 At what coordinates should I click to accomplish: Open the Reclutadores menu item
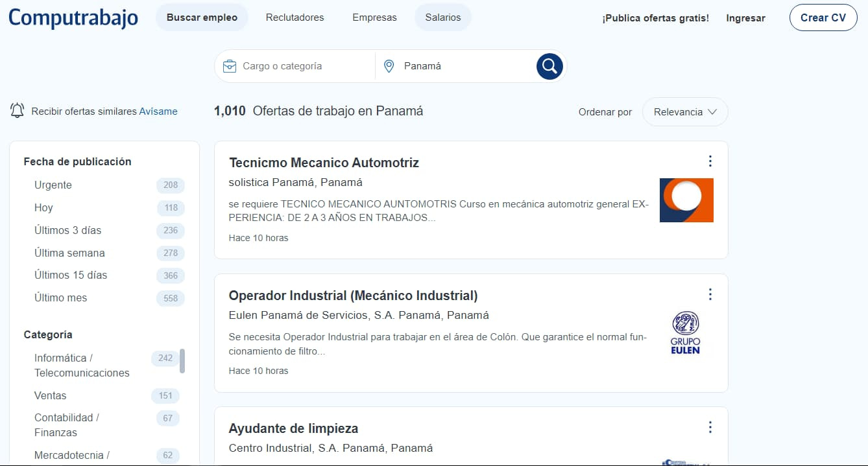click(295, 17)
